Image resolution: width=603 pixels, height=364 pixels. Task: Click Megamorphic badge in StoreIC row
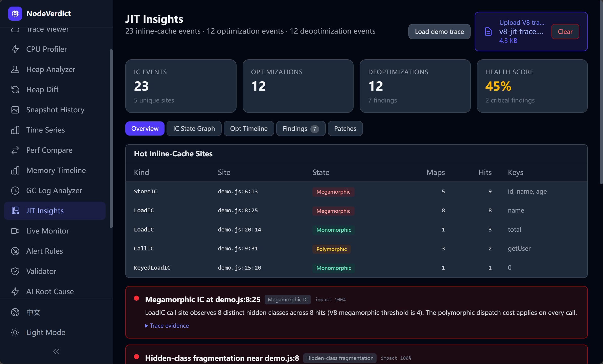pos(333,192)
